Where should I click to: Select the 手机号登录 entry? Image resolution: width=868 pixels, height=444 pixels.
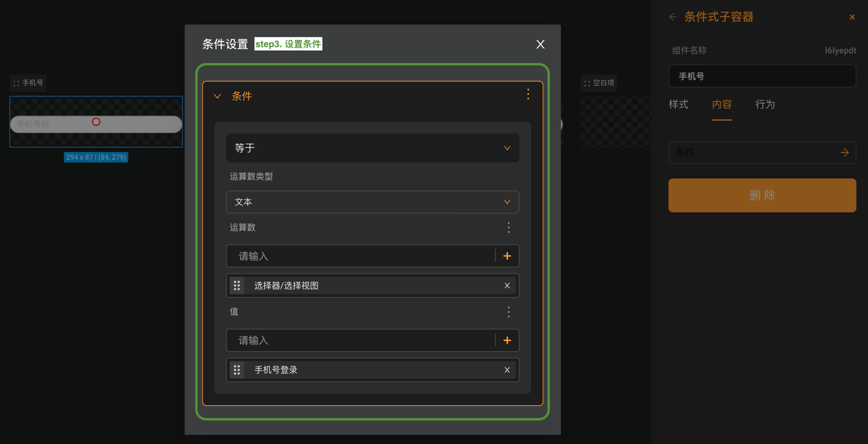372,369
